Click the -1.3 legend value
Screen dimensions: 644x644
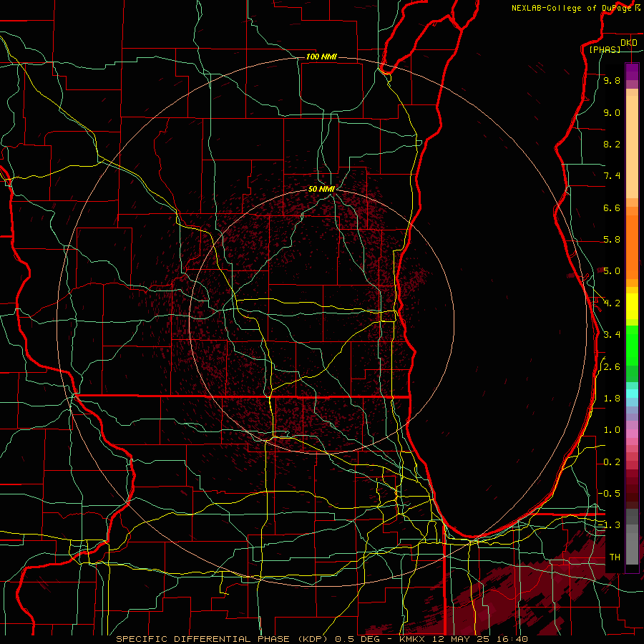[x=610, y=526]
